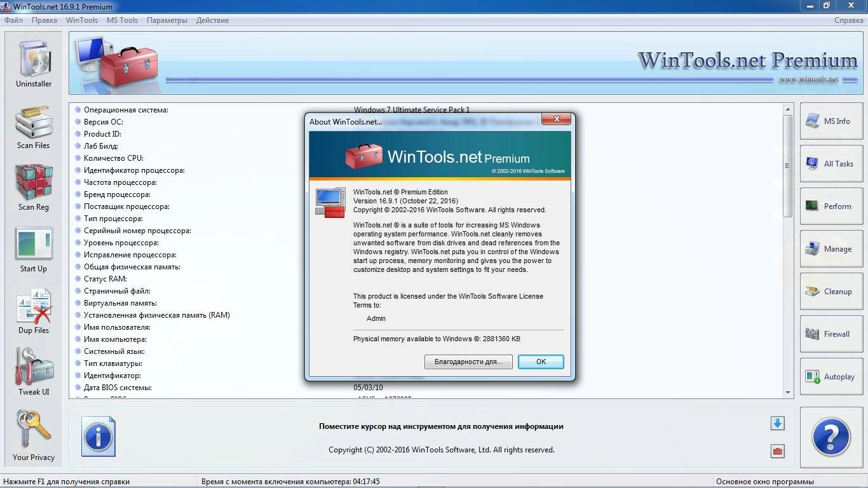Open the Autoplay tool

click(x=831, y=376)
